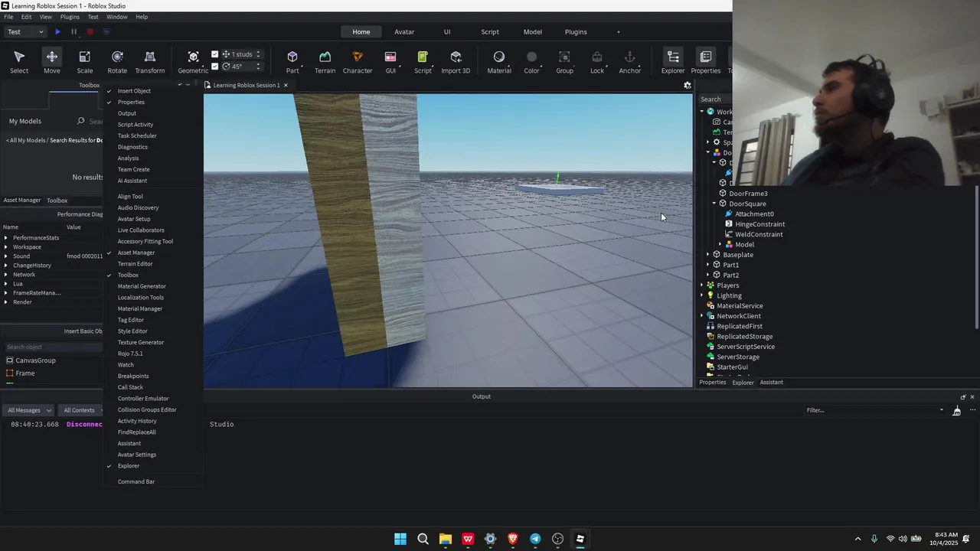Viewport: 980px width, 551px height.
Task: Toggle the rotation snap 45° checkbox
Action: pyautogui.click(x=215, y=66)
